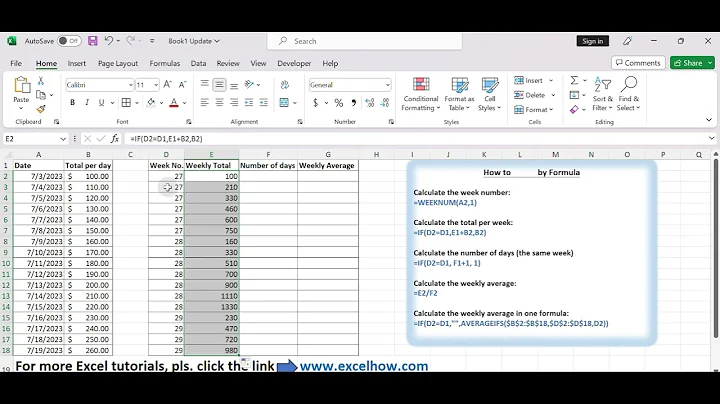Click the red Font Color swatch

[174, 103]
